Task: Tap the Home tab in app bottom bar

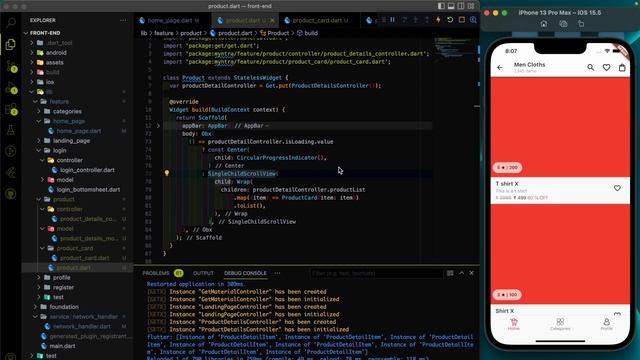Action: (513, 324)
